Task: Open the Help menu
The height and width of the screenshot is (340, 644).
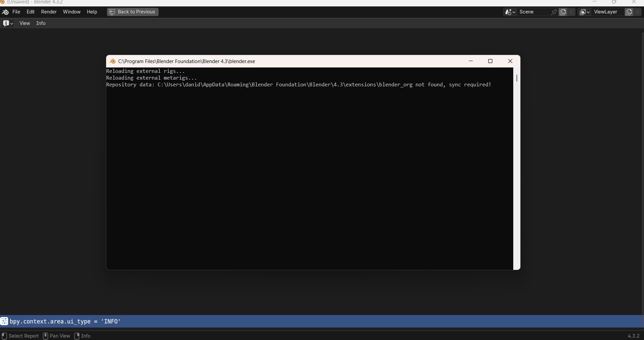Action: tap(92, 12)
